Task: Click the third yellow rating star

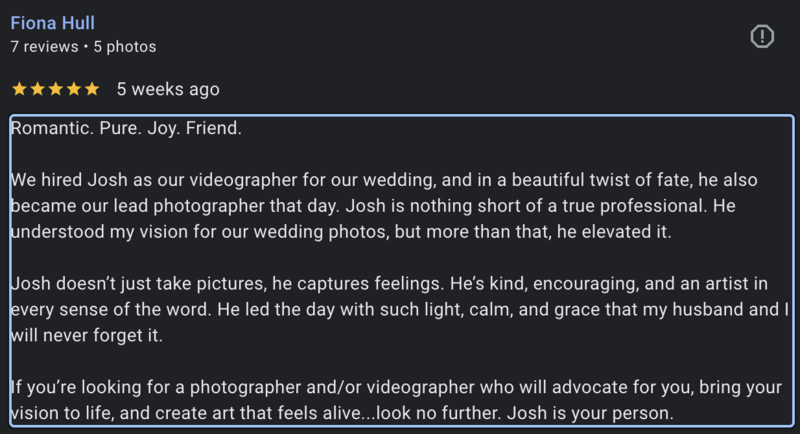Action: click(55, 89)
